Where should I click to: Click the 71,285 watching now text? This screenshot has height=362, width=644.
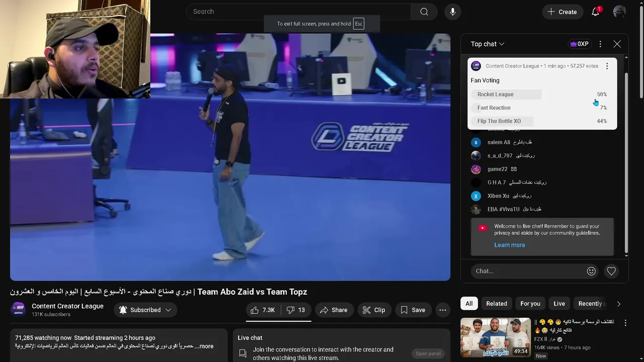(x=43, y=338)
